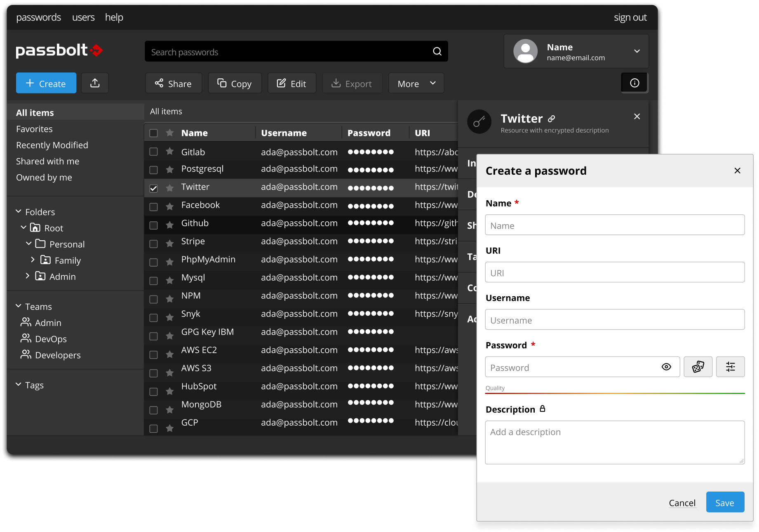Open password generator settings sliders icon

point(730,367)
